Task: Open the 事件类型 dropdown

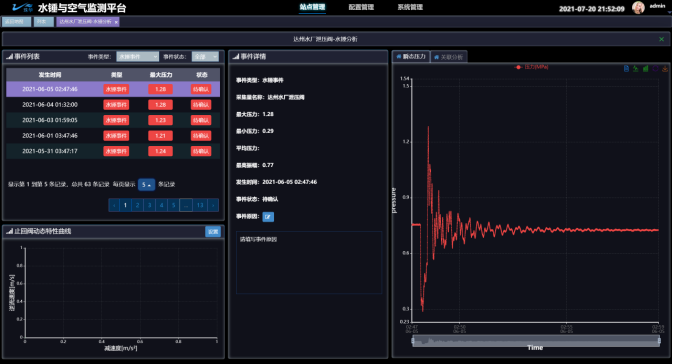Action: click(x=137, y=57)
